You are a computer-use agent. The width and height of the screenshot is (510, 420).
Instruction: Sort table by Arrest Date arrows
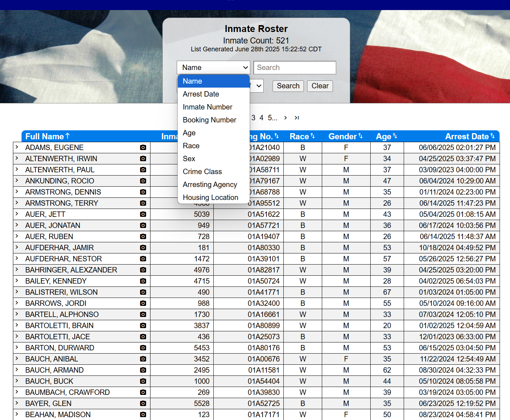(x=492, y=136)
